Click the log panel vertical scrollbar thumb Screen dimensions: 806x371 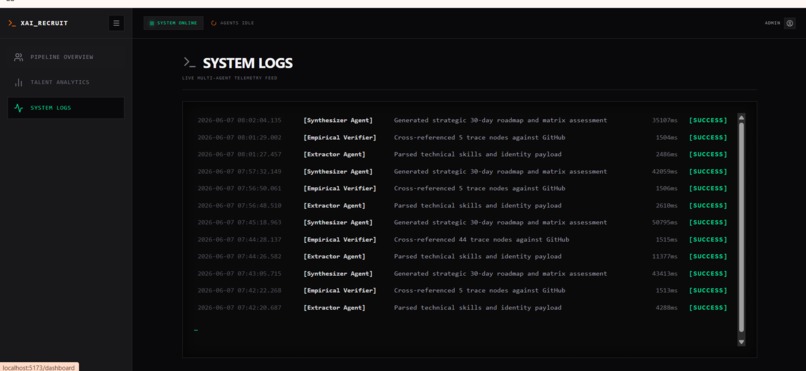tap(741, 227)
